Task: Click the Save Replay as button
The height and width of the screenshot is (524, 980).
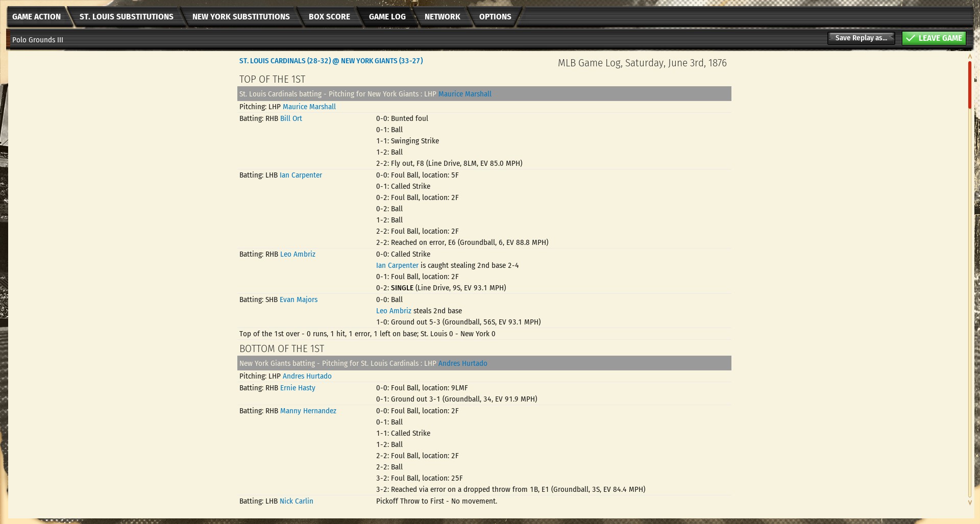Action: (861, 38)
